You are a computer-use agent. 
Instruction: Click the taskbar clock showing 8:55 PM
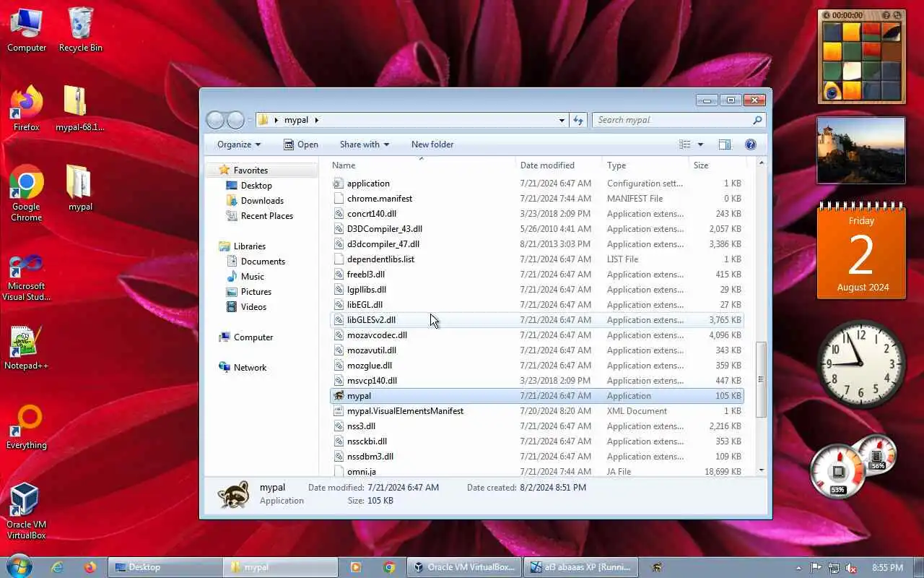pyautogui.click(x=887, y=568)
